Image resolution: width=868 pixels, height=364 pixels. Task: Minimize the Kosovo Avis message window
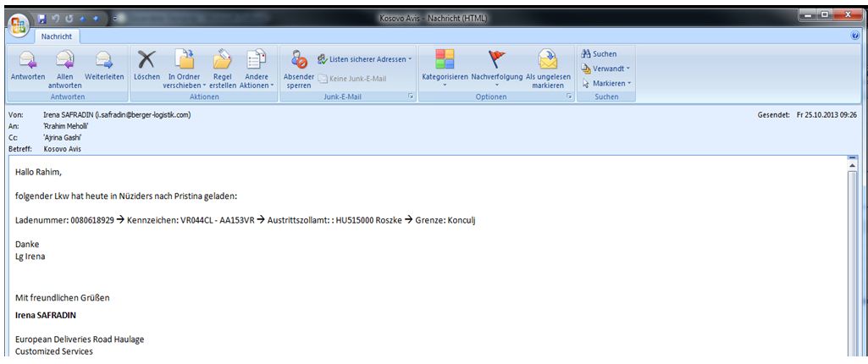point(809,15)
